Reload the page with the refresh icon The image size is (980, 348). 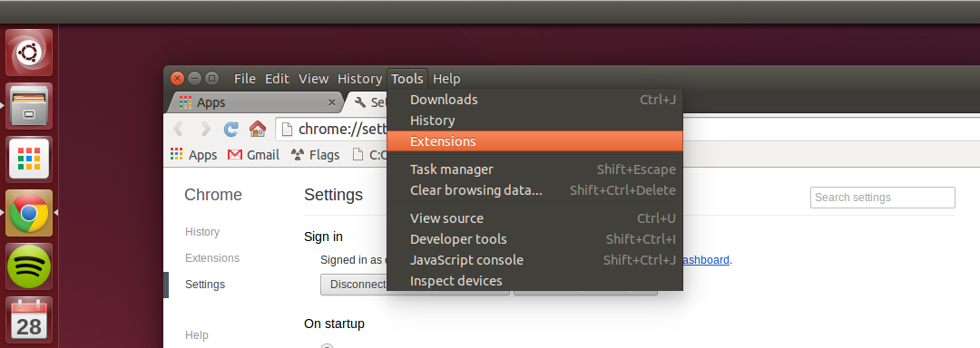[231, 129]
